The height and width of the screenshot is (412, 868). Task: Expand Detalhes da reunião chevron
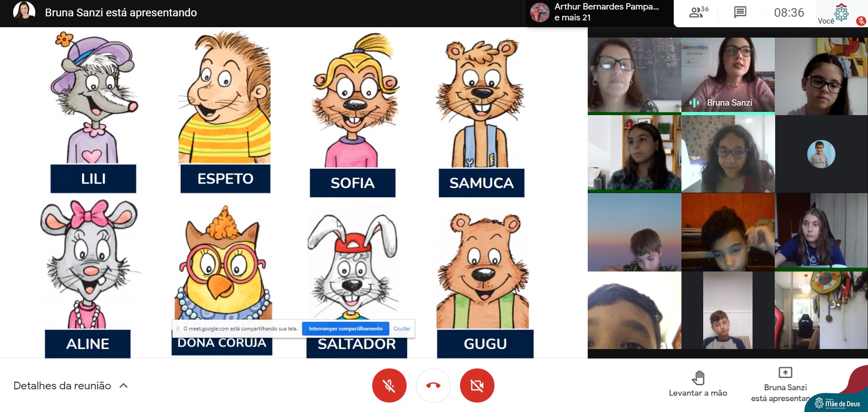coord(124,386)
